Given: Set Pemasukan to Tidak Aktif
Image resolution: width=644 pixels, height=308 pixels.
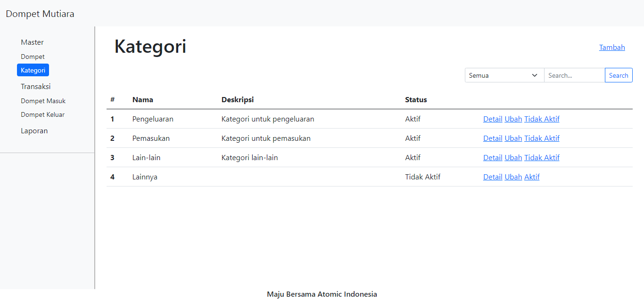Looking at the screenshot, I should [x=542, y=138].
